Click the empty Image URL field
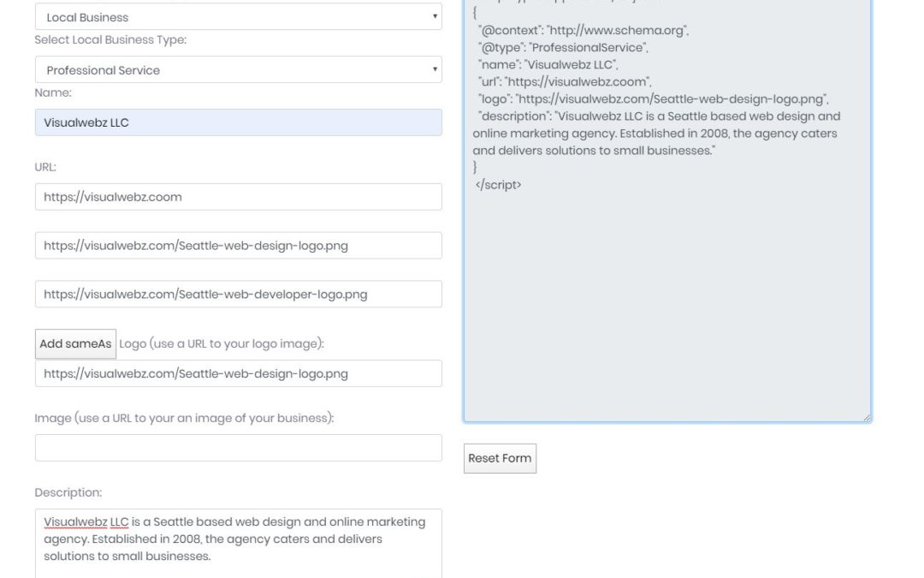 click(238, 448)
